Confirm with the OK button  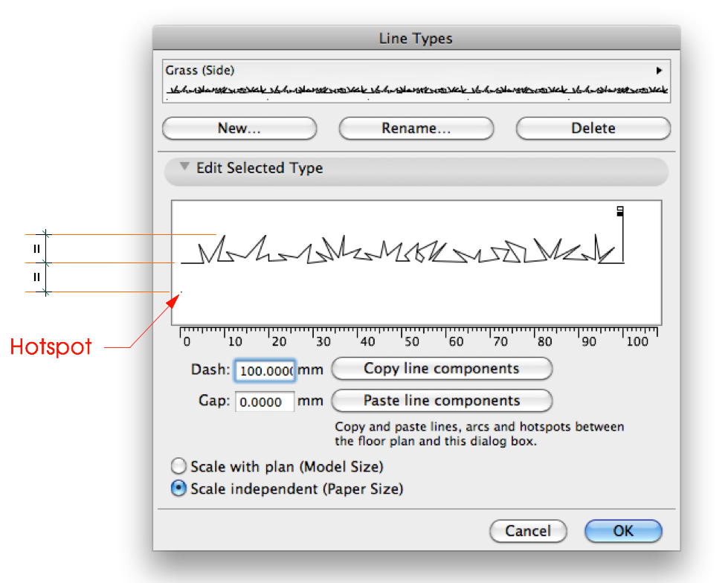[623, 531]
